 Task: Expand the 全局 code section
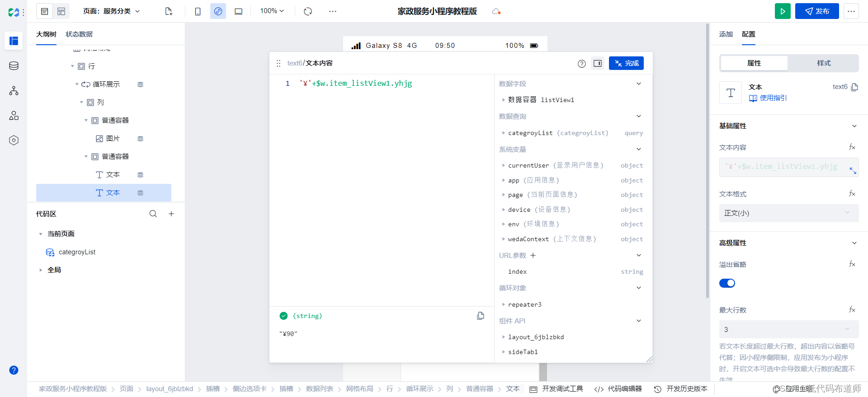coord(41,270)
